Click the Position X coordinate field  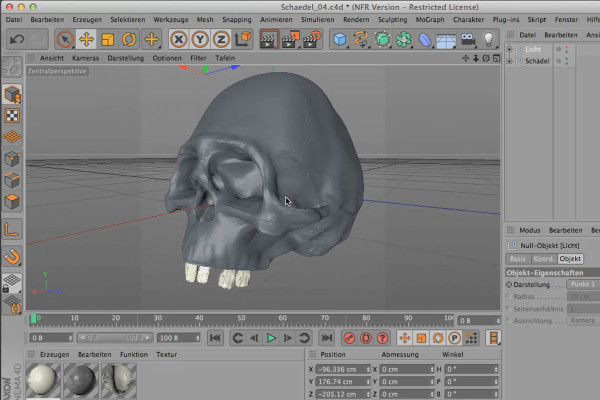tap(342, 369)
